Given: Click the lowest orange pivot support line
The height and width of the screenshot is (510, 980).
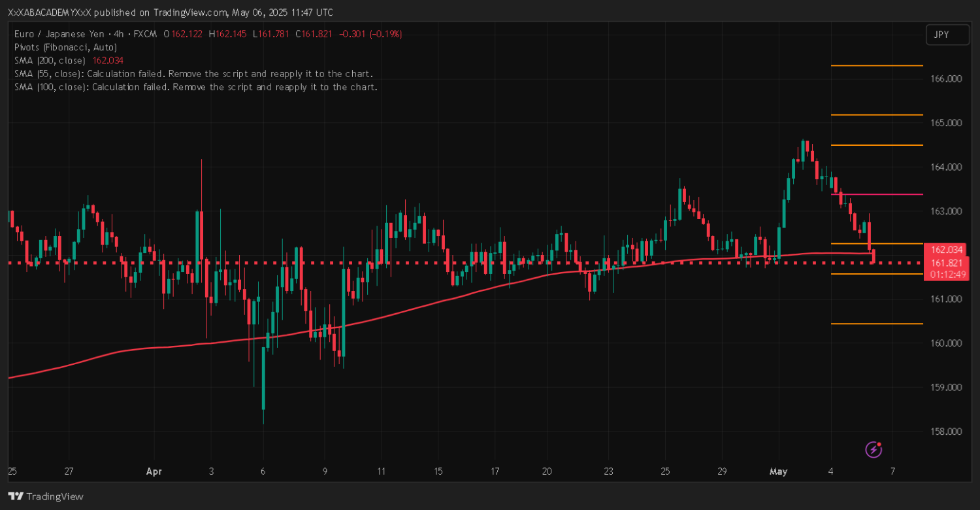Looking at the screenshot, I should pos(875,324).
